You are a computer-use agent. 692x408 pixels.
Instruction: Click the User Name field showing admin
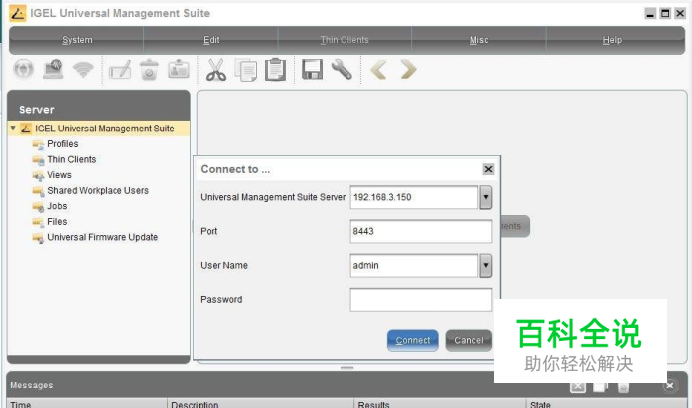[x=414, y=266]
